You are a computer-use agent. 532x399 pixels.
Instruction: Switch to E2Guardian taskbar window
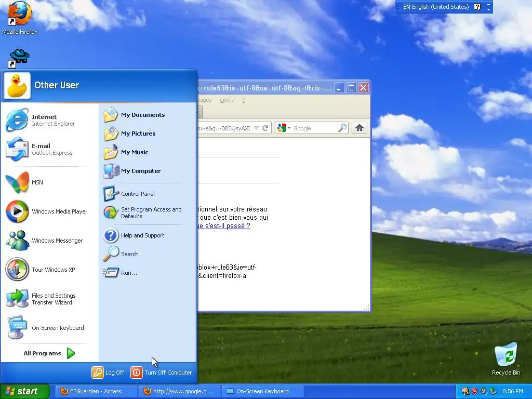(96, 391)
